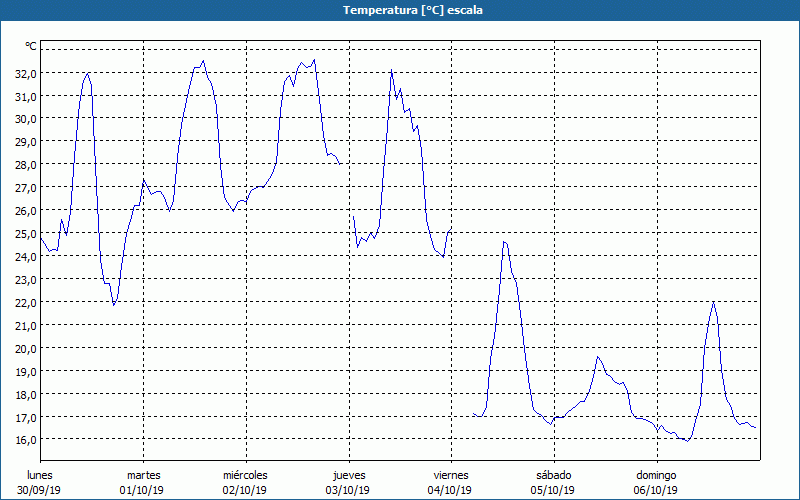Click the 30,0 value on temperature axis
This screenshot has width=800, height=500.
click(26, 119)
